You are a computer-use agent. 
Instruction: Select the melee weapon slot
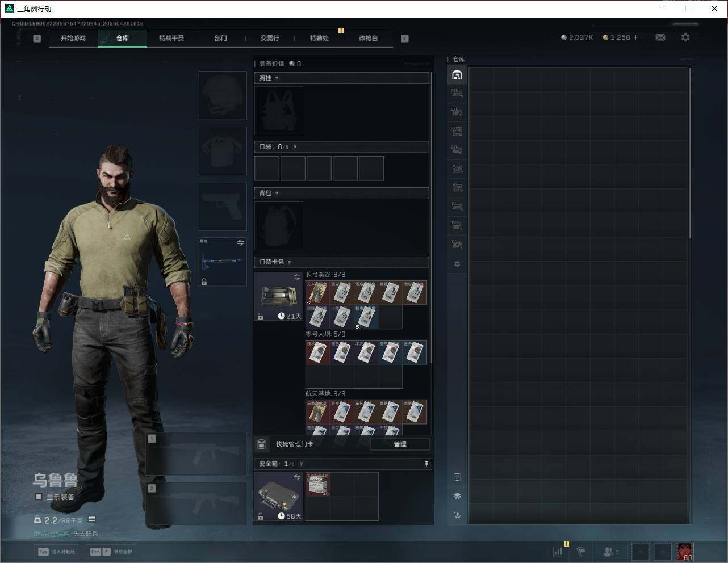pos(222,262)
